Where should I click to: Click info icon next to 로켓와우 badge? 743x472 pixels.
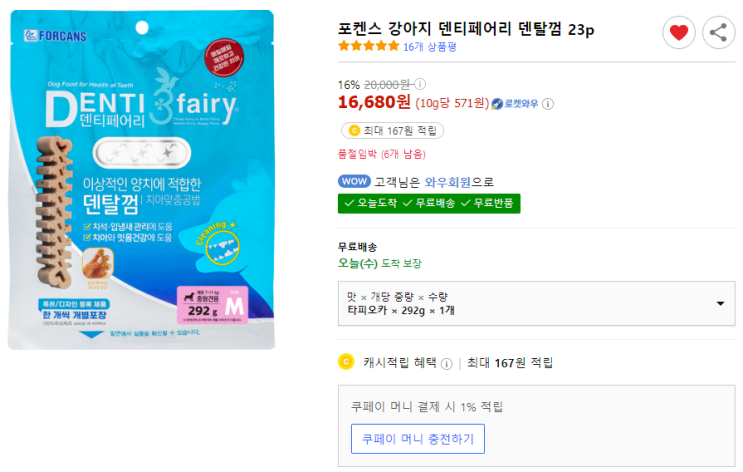click(x=549, y=103)
